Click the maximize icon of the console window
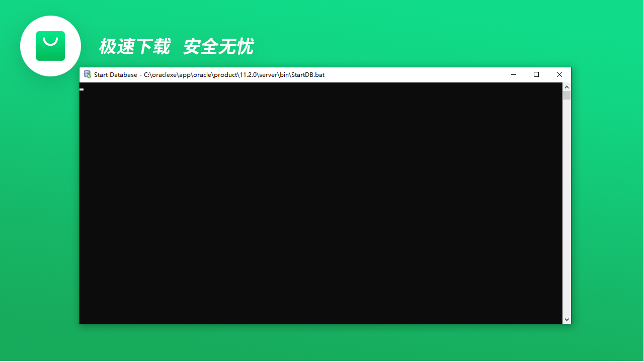This screenshot has width=644, height=362. (x=536, y=74)
